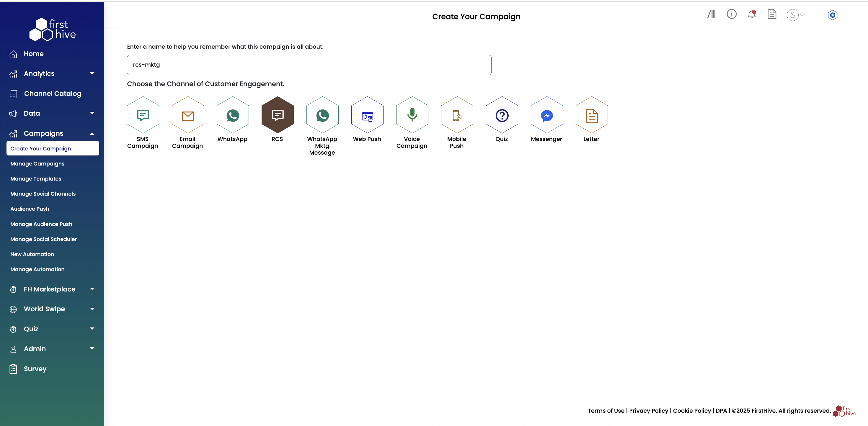This screenshot has width=868, height=426.
Task: Expand the Admin menu arrow
Action: click(92, 348)
